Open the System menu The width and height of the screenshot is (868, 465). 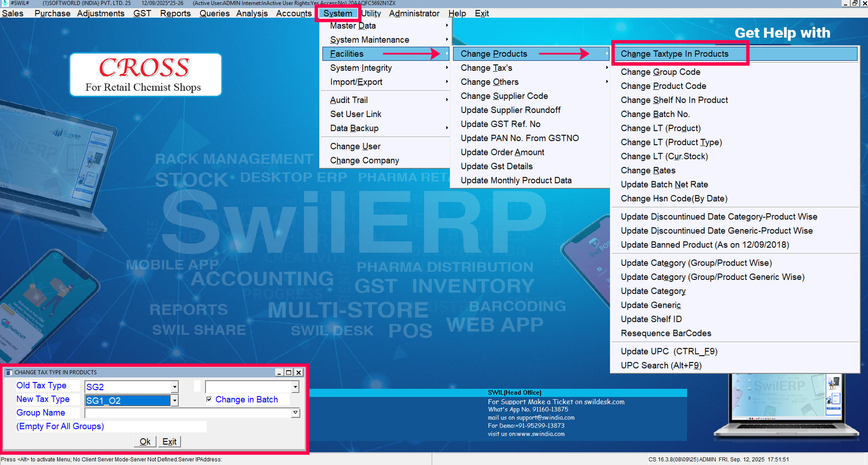(x=337, y=13)
